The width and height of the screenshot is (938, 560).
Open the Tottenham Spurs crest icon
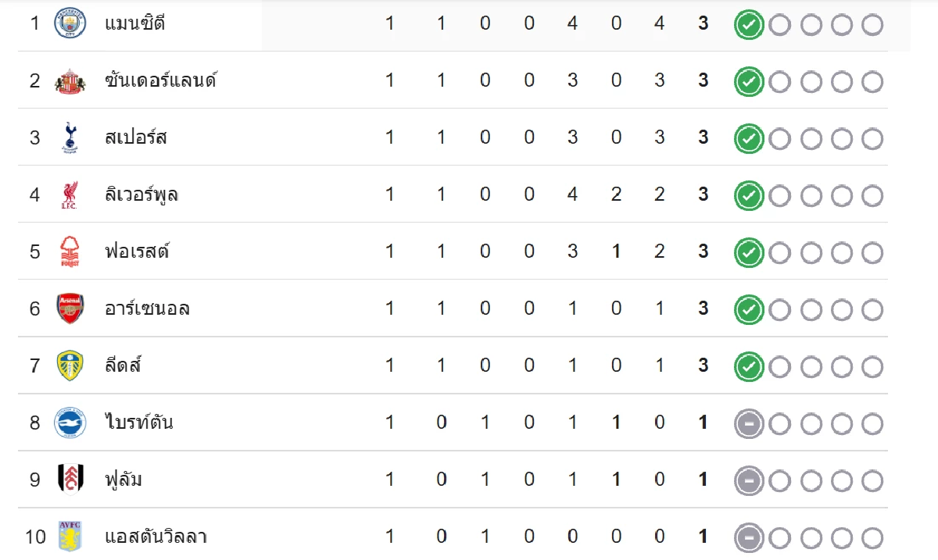[x=70, y=137]
